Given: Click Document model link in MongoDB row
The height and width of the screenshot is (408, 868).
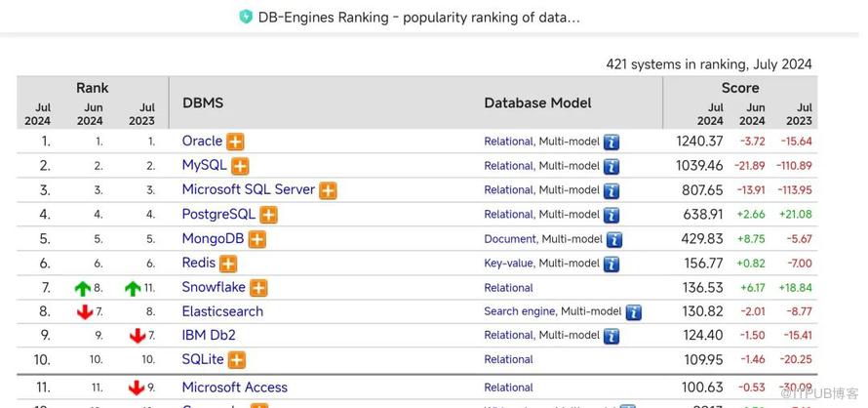Looking at the screenshot, I should click(510, 239).
